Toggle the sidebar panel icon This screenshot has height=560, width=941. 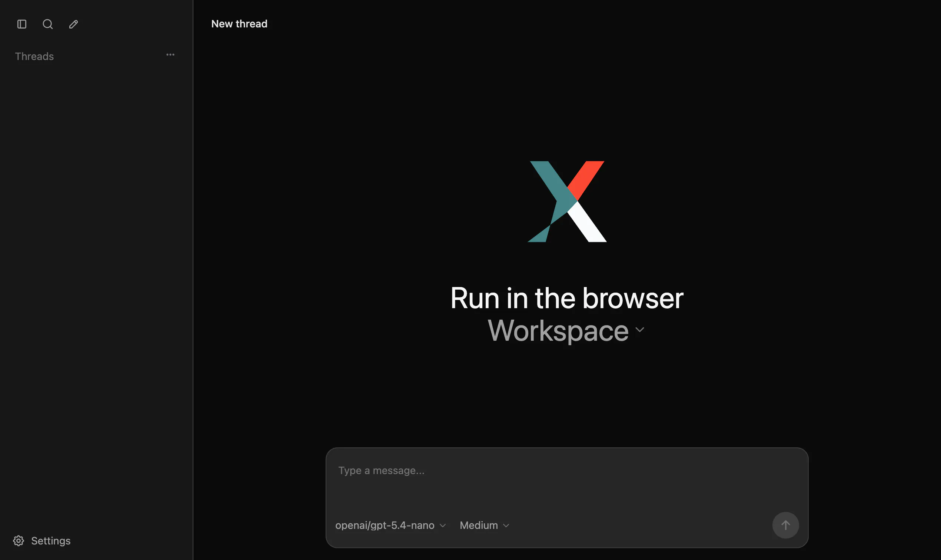click(22, 24)
